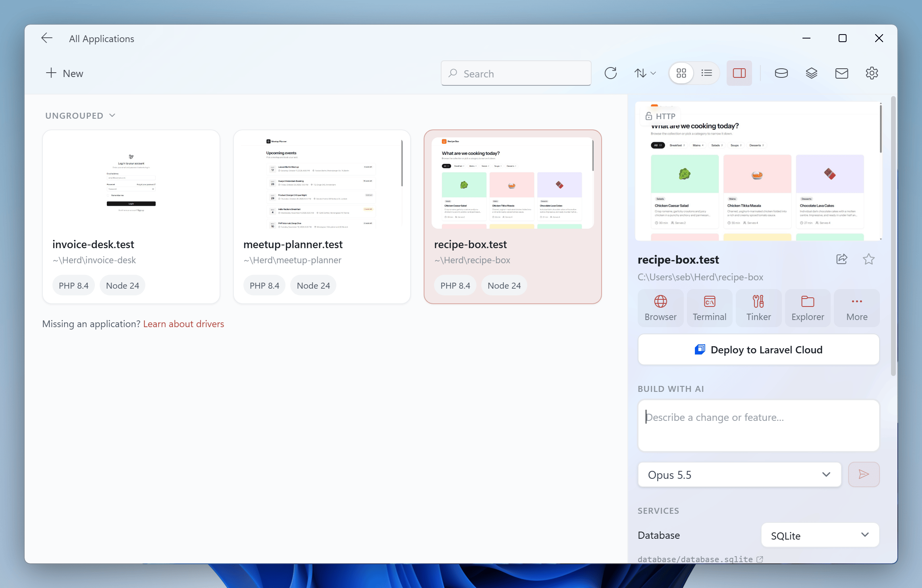Focus the Search field
The height and width of the screenshot is (588, 922).
(516, 73)
